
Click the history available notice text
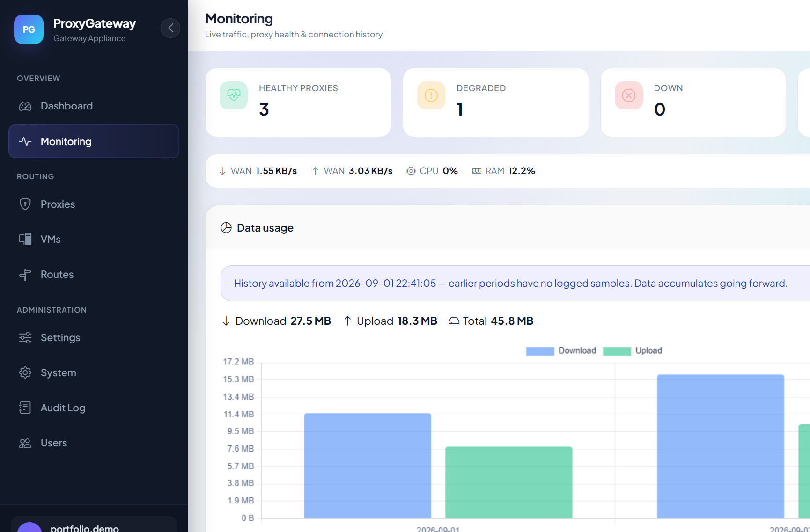pos(511,284)
